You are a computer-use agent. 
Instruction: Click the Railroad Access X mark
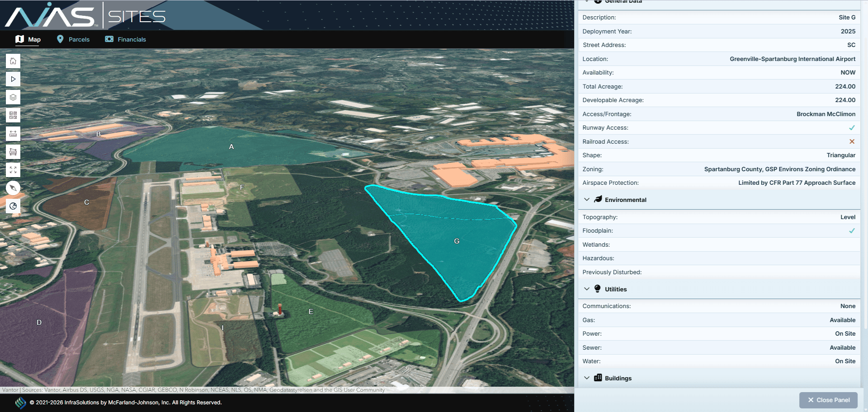click(x=852, y=141)
